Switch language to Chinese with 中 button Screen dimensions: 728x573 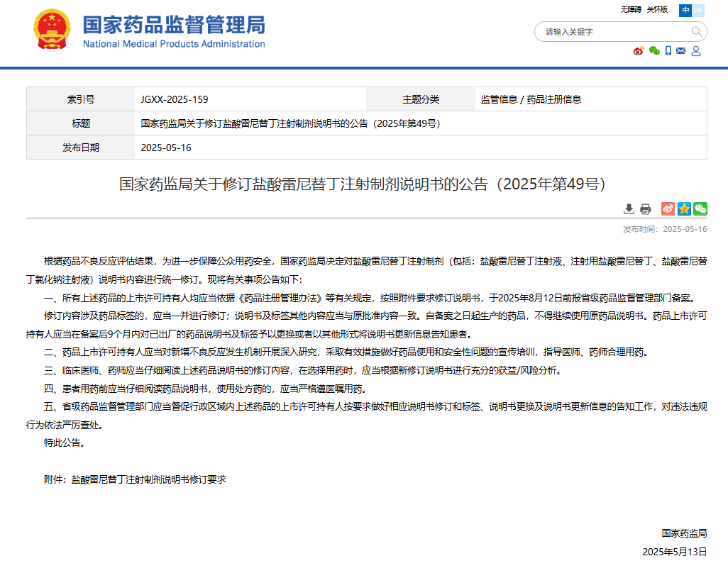(x=685, y=10)
